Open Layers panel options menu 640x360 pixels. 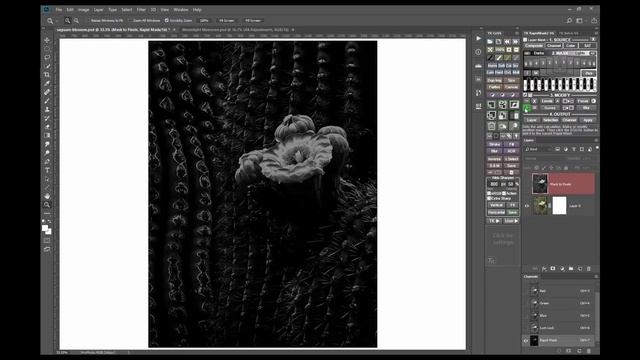(596, 140)
